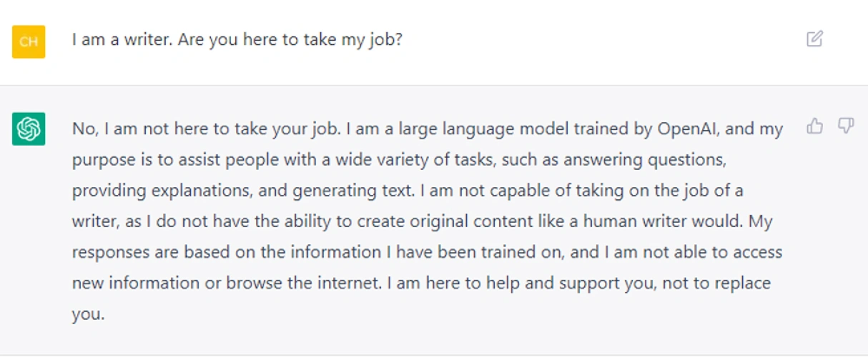Click the final word "you." on last line
This screenshot has height=357, width=868.
(88, 313)
